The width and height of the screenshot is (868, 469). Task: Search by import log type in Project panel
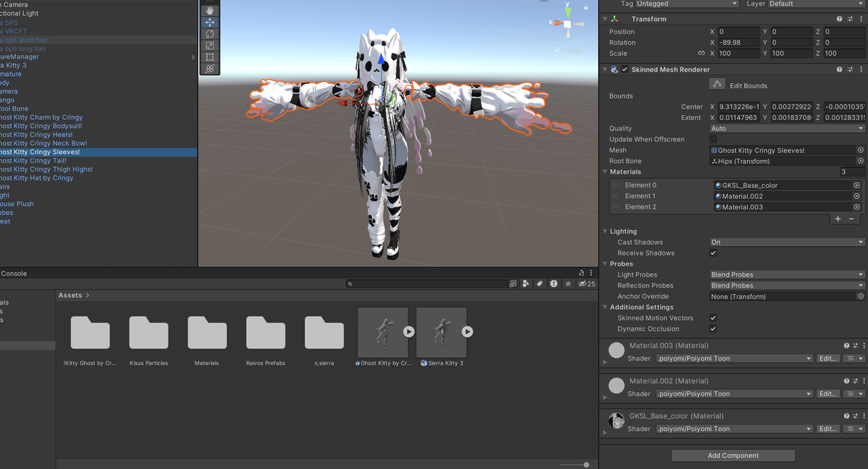553,284
